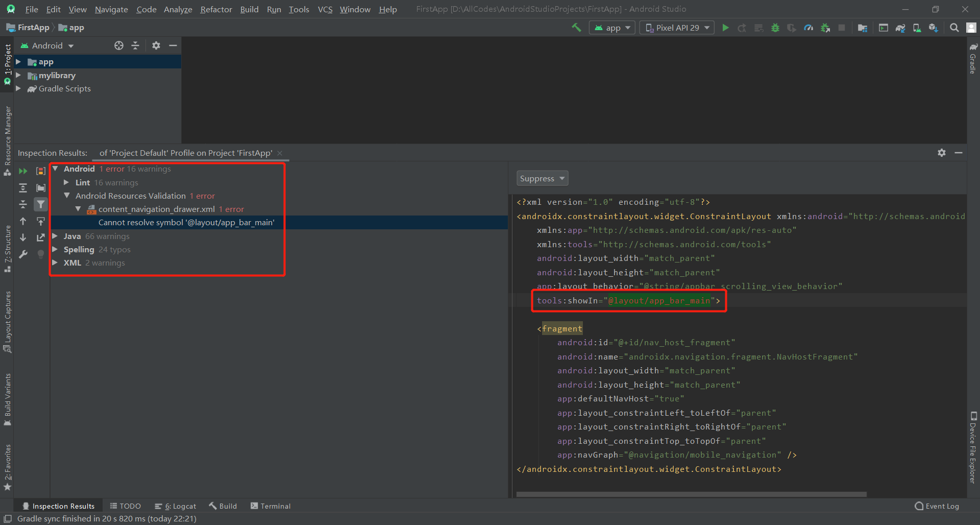The height and width of the screenshot is (525, 980).
Task: Toggle the Resource Manager side tab
Action: coord(7,140)
